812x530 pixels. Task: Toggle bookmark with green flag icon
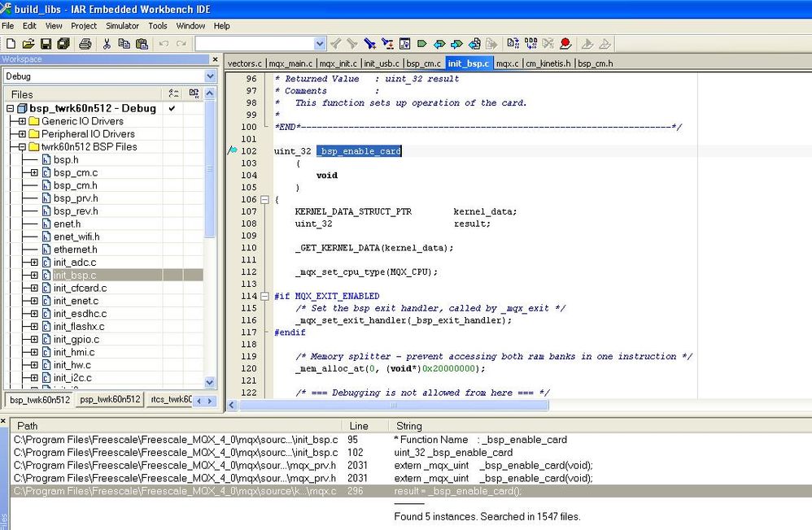pos(422,44)
